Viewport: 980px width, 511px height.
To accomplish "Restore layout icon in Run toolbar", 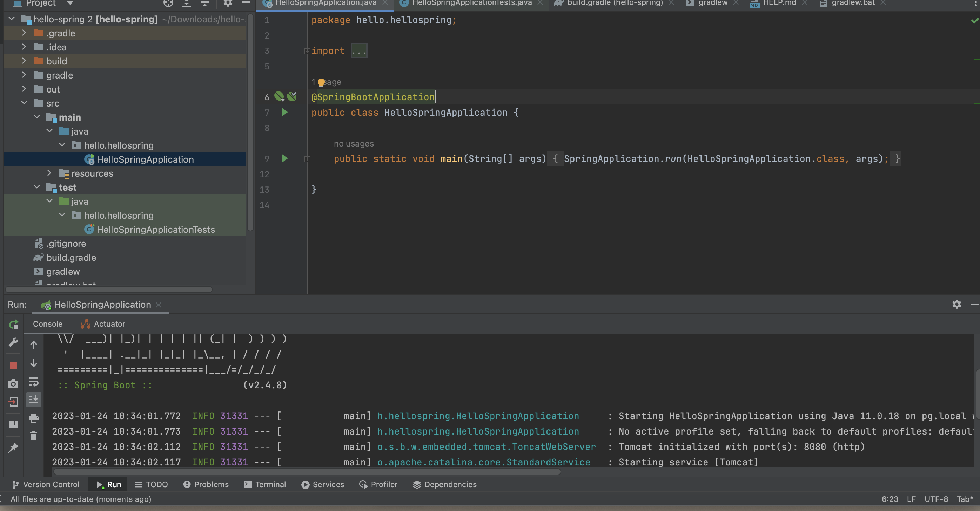I will pyautogui.click(x=13, y=425).
